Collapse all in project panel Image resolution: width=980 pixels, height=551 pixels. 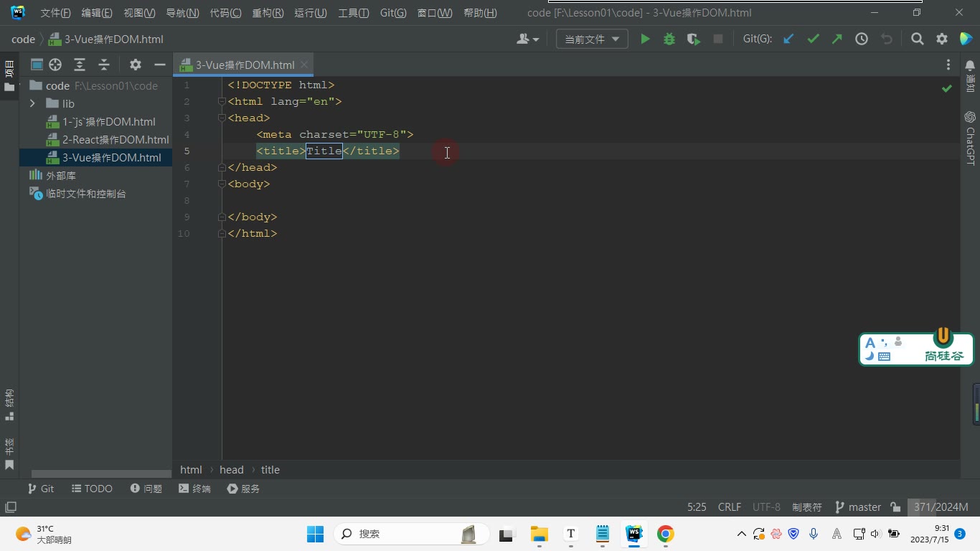point(104,65)
